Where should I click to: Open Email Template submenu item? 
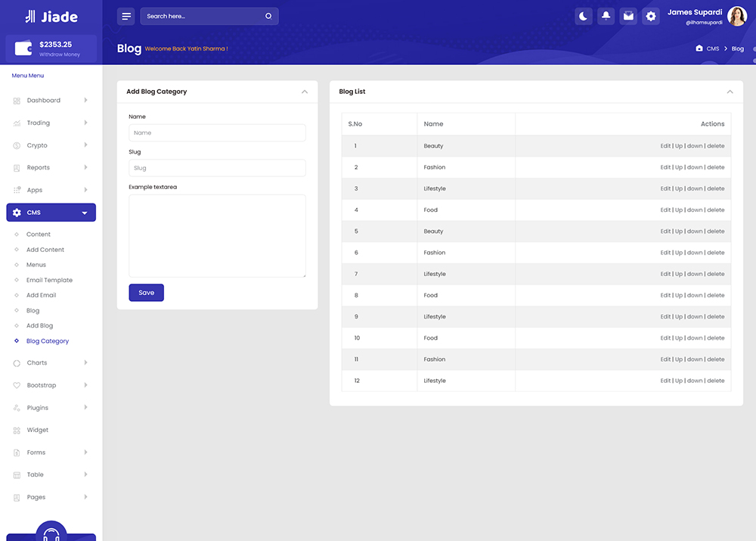(x=49, y=280)
